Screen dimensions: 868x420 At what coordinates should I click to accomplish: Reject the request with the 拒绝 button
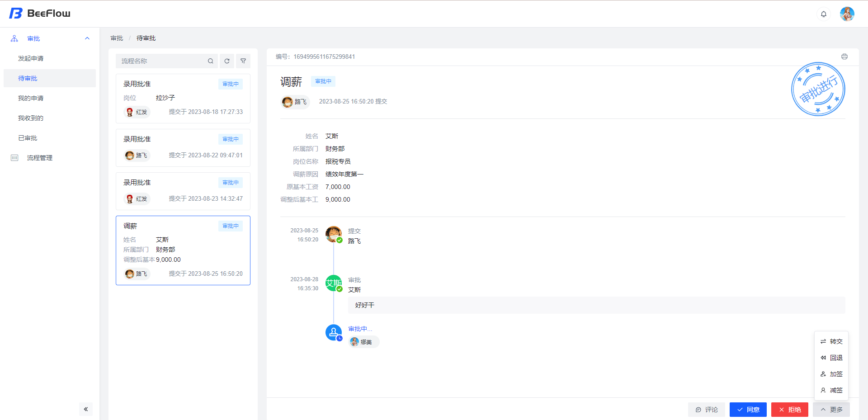point(790,410)
